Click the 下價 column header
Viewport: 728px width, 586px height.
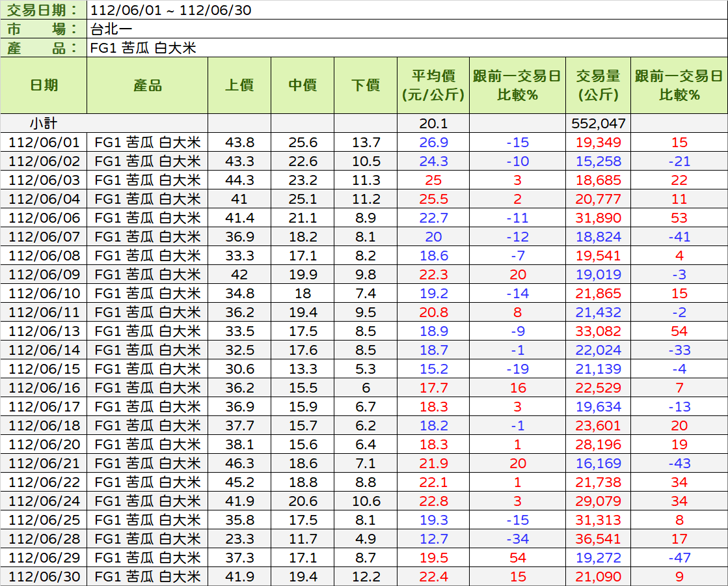pos(366,85)
